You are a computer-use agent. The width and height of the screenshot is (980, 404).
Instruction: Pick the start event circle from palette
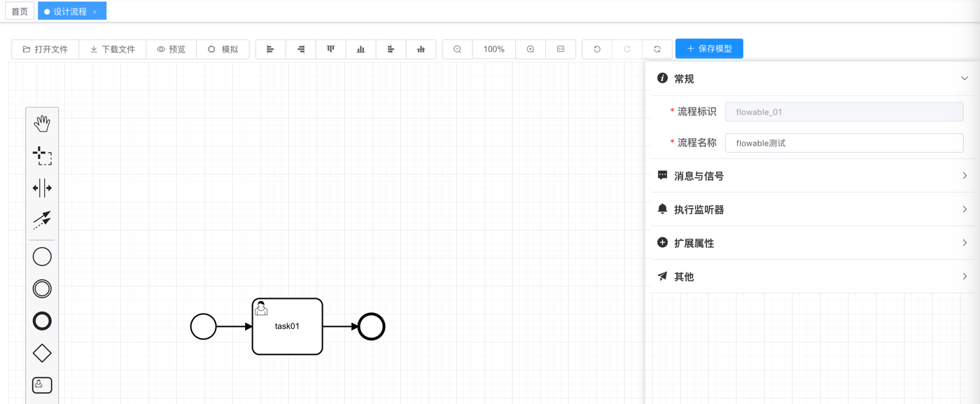[x=42, y=256]
